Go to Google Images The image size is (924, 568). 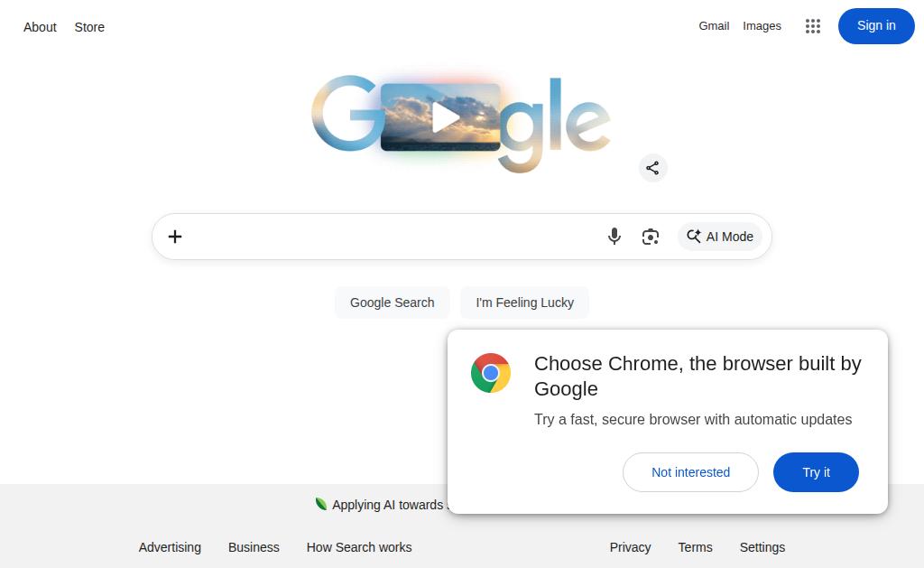[x=762, y=26]
